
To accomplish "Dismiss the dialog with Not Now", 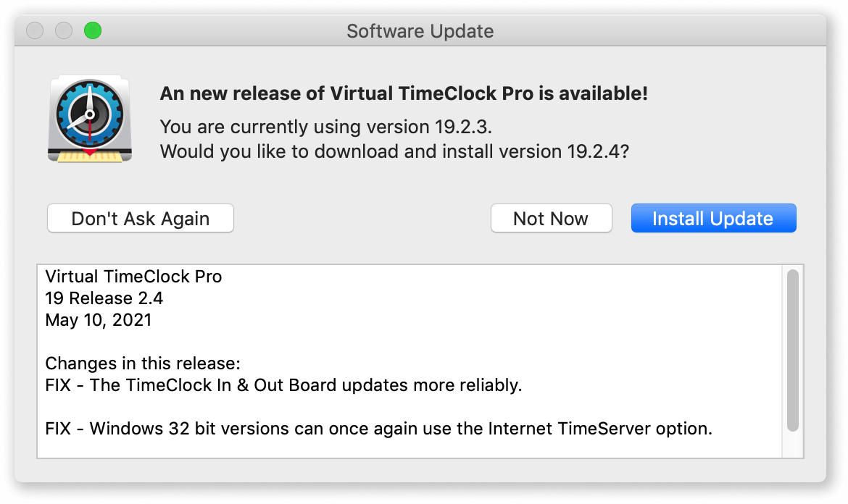I will (x=551, y=218).
